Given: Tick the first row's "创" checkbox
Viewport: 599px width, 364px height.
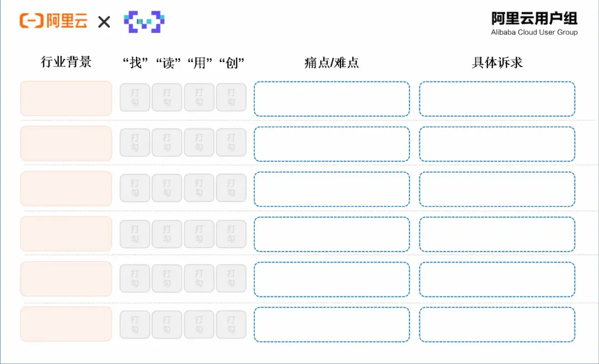Looking at the screenshot, I should (231, 98).
